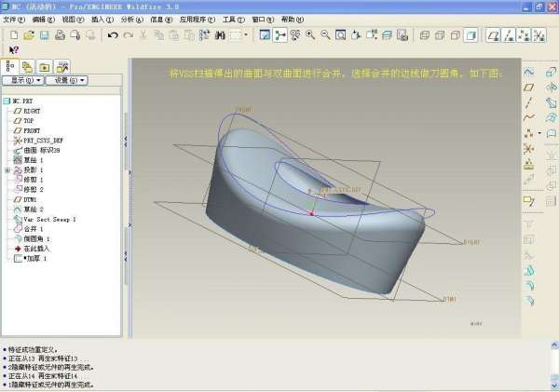The height and width of the screenshot is (392, 559).
Task: Open the datum point tool flyout arrow
Action: pos(539,133)
